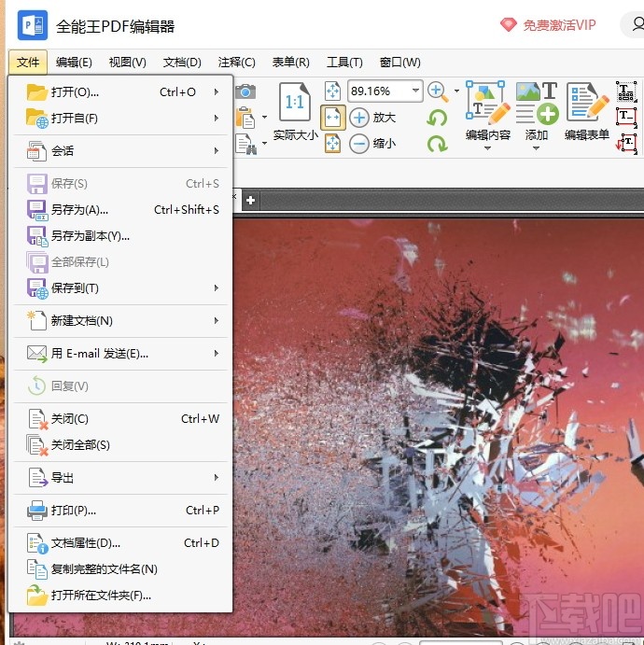Choose 文档属性(D)... menu entry
The height and width of the screenshot is (645, 644).
120,543
